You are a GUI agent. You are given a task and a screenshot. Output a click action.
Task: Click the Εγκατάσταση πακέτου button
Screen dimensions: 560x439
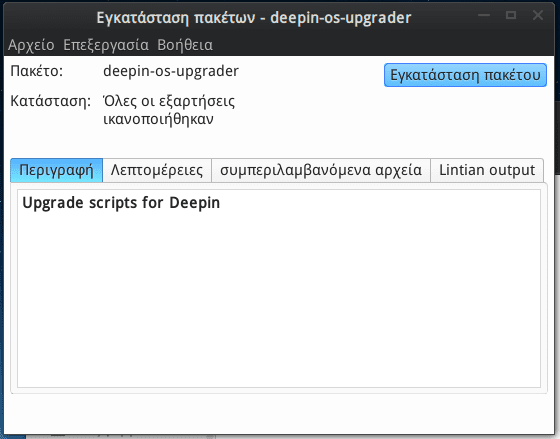[465, 75]
